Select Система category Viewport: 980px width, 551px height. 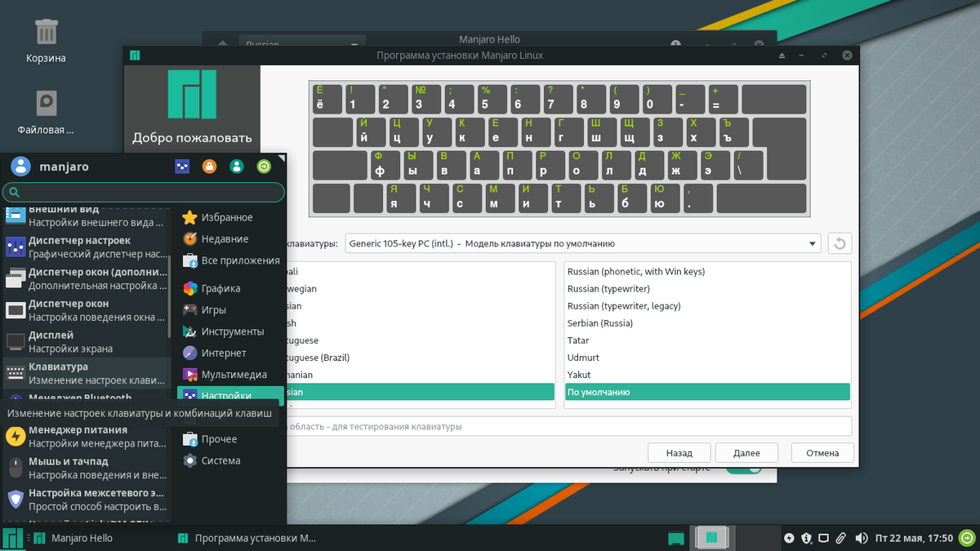[x=231, y=460]
